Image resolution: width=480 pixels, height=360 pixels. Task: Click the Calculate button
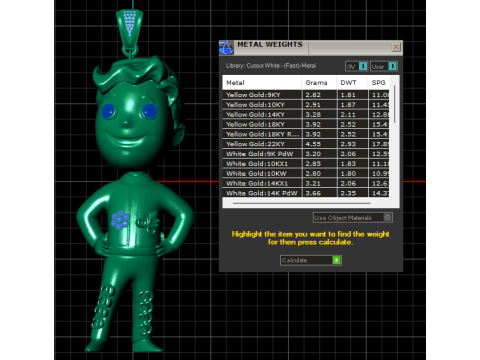pyautogui.click(x=311, y=260)
